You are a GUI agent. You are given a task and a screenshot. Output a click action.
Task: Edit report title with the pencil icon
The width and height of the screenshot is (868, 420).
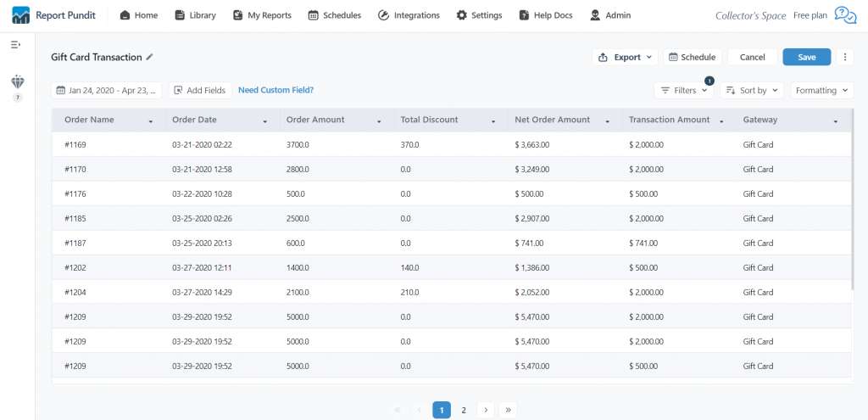[x=149, y=57]
